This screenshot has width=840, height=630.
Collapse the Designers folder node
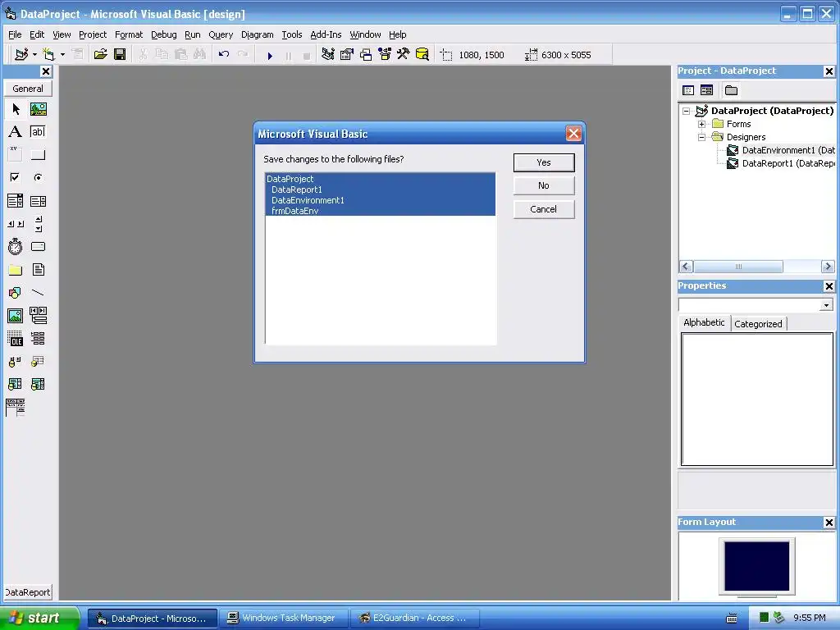[702, 138]
